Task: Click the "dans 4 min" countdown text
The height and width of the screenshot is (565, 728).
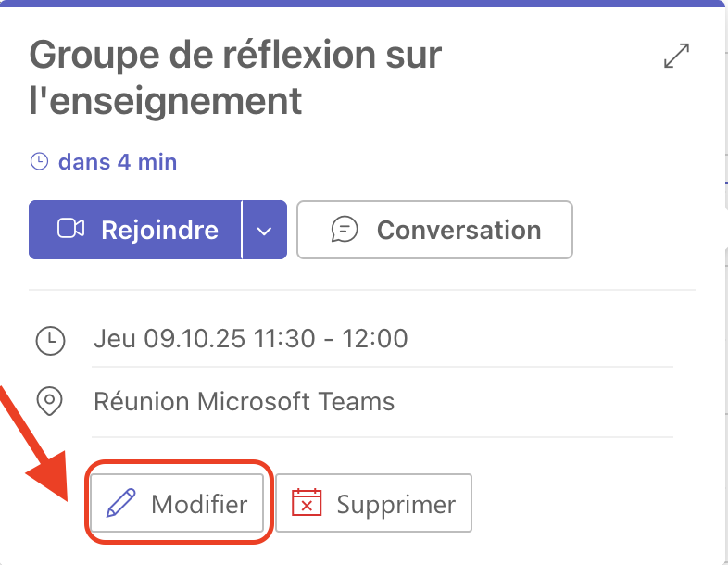Action: [x=118, y=162]
